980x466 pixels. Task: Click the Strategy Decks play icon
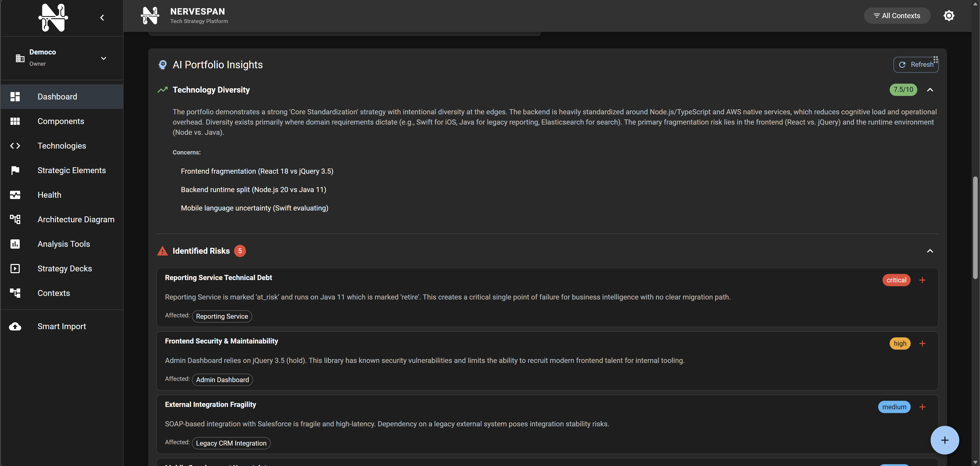(15, 269)
